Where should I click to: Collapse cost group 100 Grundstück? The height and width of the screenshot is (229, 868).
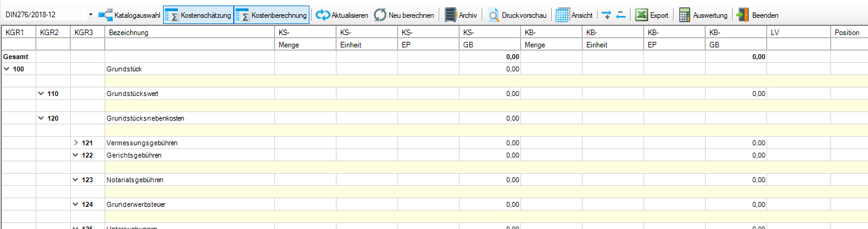[7, 69]
